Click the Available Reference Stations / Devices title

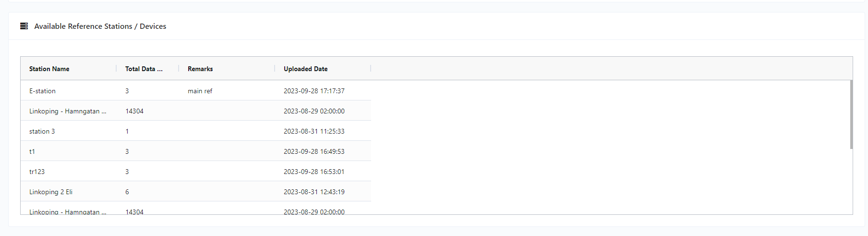click(100, 26)
